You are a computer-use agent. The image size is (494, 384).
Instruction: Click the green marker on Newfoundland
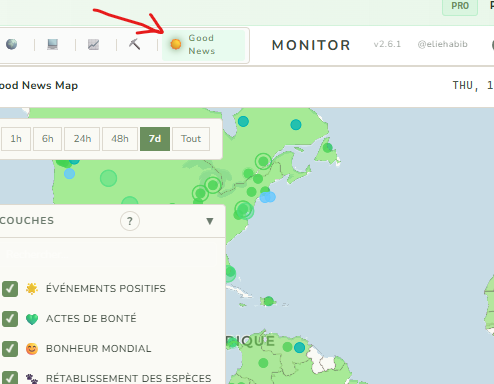pos(328,147)
